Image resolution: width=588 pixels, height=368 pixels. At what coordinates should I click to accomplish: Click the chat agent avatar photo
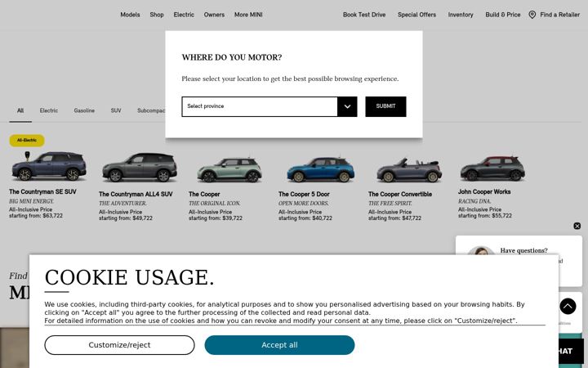coord(480,251)
